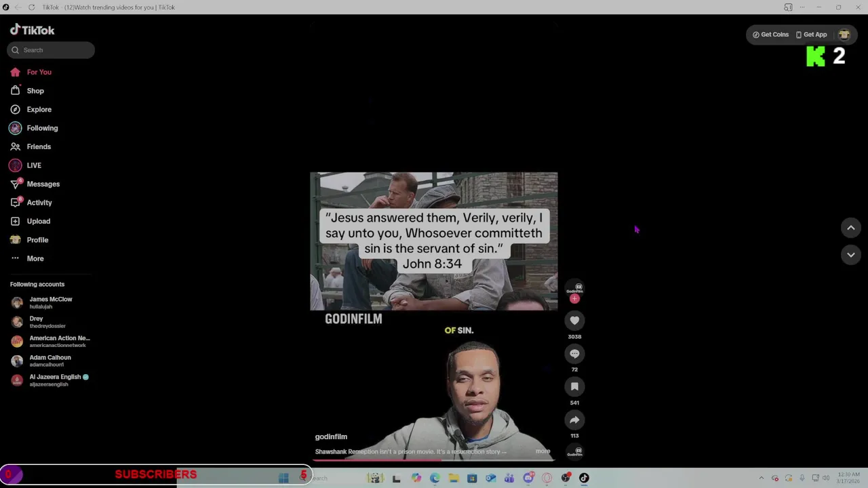Open the Activity notifications
This screenshot has width=868, height=488.
click(39, 203)
